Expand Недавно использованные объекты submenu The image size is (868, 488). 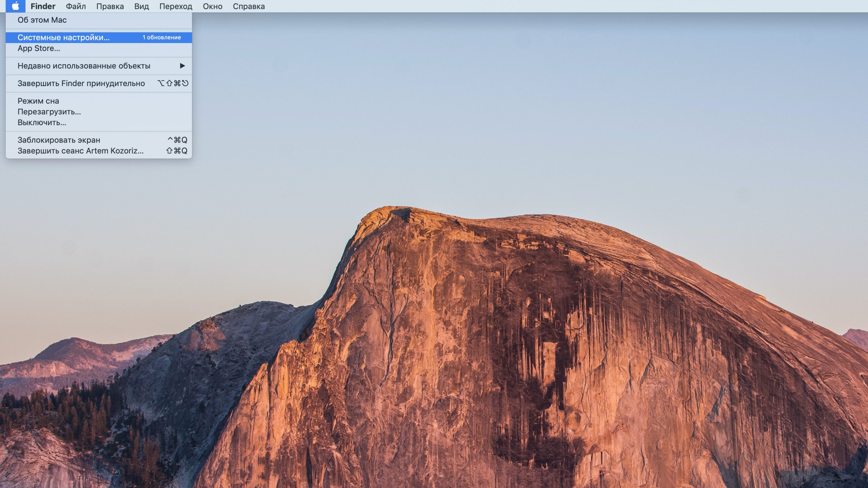pyautogui.click(x=84, y=66)
